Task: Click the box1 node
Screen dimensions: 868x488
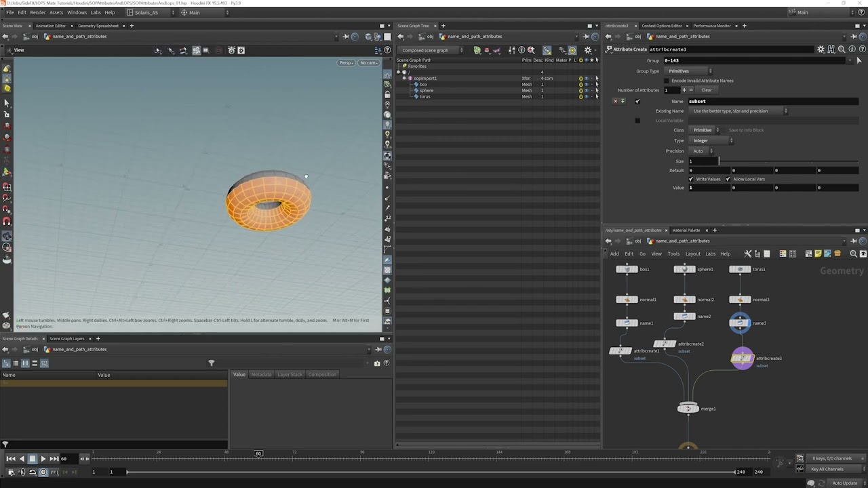Action: pos(627,269)
